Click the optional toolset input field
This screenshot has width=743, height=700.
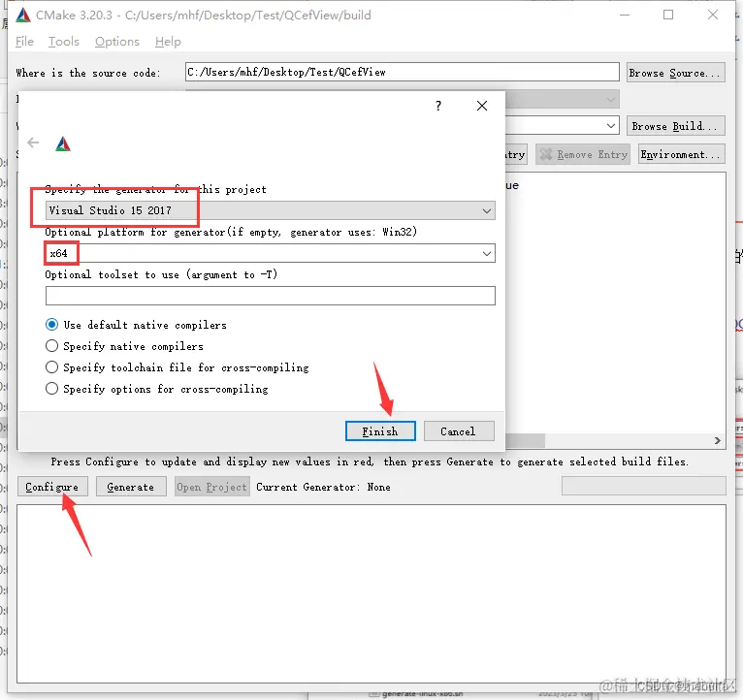[x=270, y=296]
